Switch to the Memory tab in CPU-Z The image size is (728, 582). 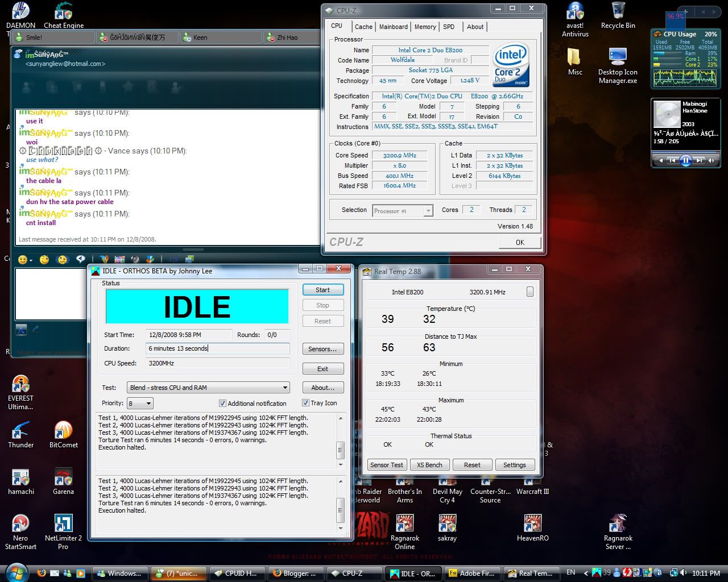425,27
